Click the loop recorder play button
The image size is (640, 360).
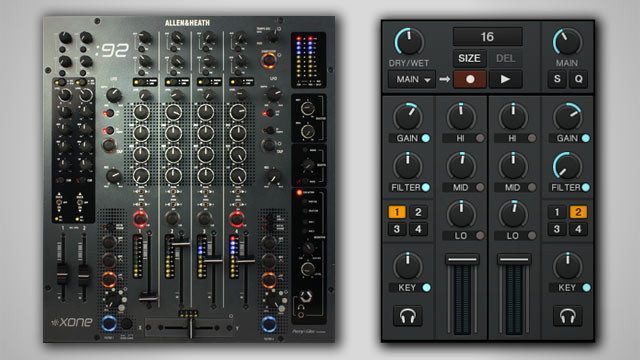[x=505, y=79]
